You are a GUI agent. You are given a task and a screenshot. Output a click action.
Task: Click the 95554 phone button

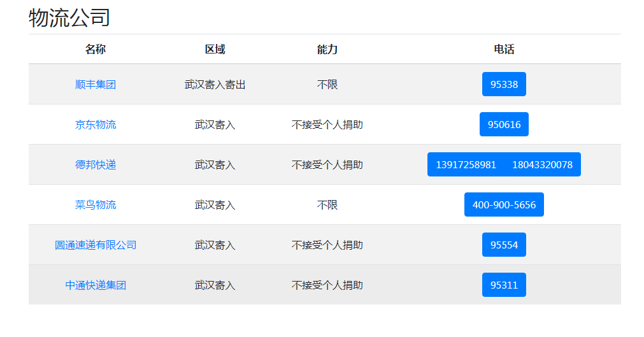(504, 245)
